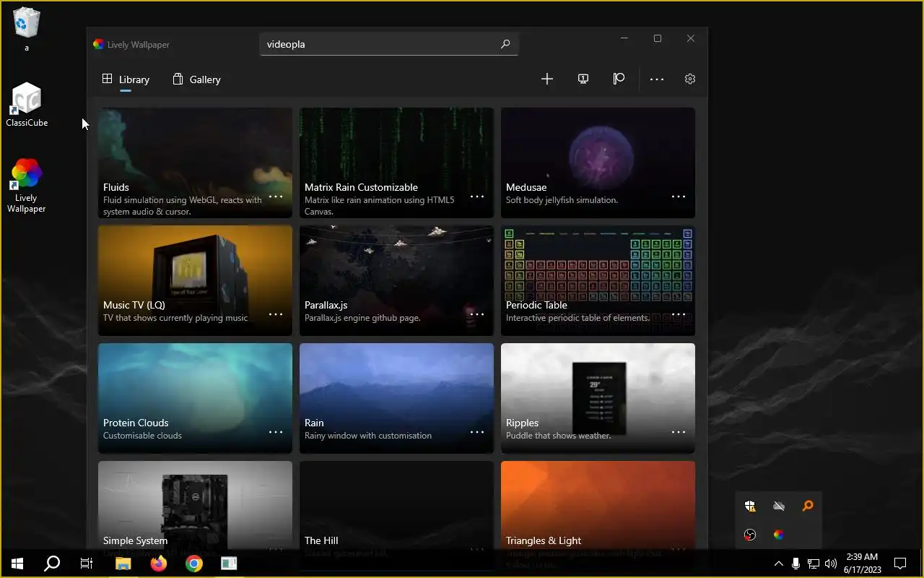924x578 pixels.
Task: Switch to the Gallery tab
Action: 196,79
